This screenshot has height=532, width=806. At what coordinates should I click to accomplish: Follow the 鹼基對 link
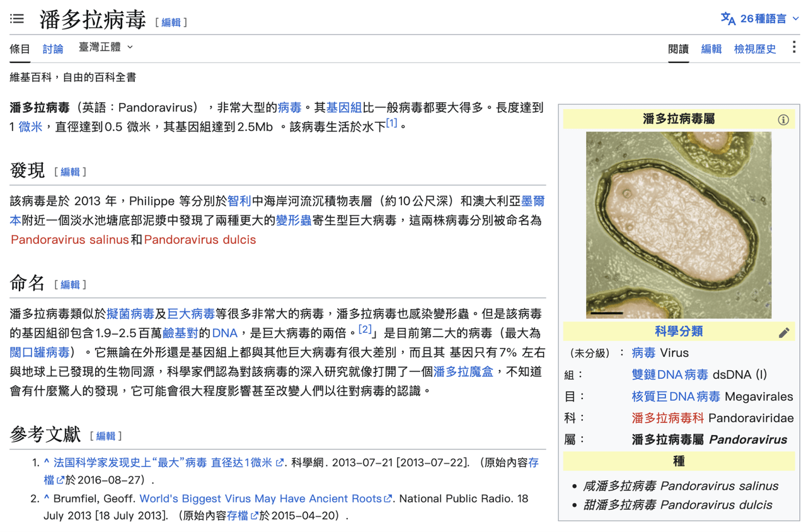point(180,333)
